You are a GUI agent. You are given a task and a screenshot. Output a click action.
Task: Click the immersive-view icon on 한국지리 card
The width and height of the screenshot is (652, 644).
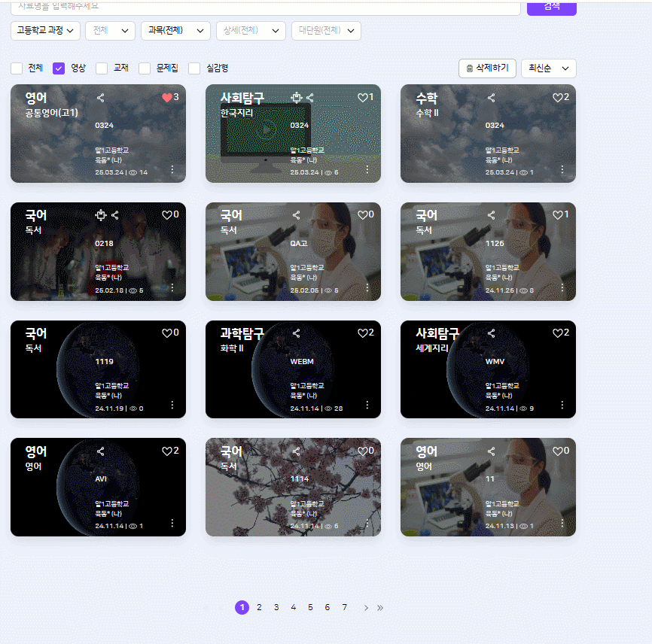point(297,97)
